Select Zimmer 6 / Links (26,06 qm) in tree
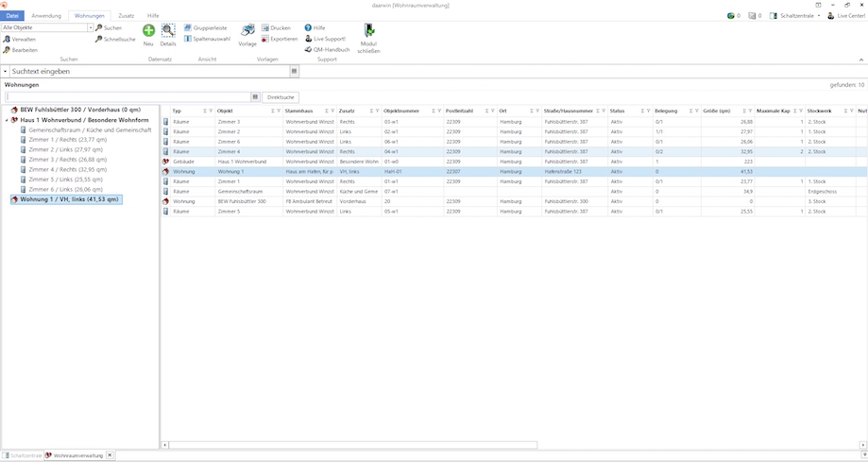Image resolution: width=868 pixels, height=462 pixels. coord(65,190)
